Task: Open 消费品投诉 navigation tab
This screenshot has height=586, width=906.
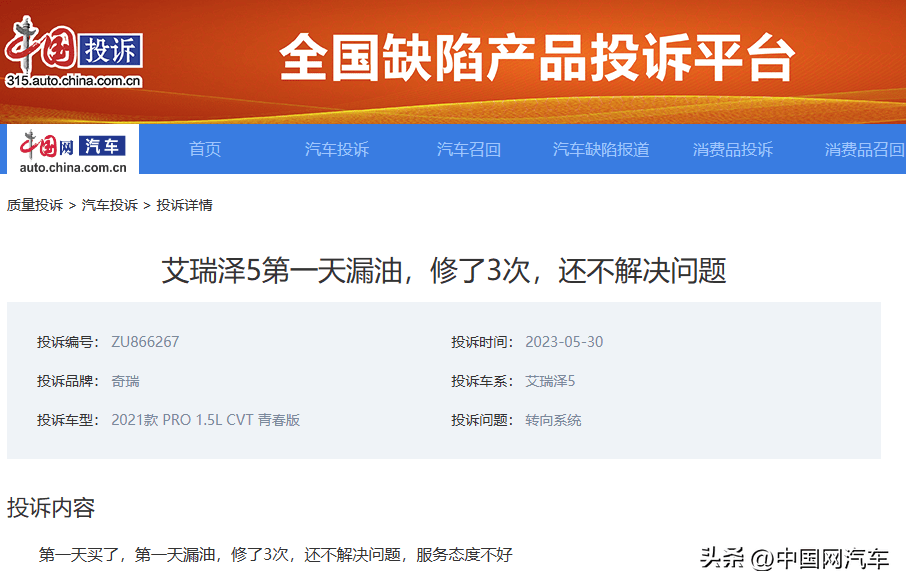Action: click(x=732, y=150)
